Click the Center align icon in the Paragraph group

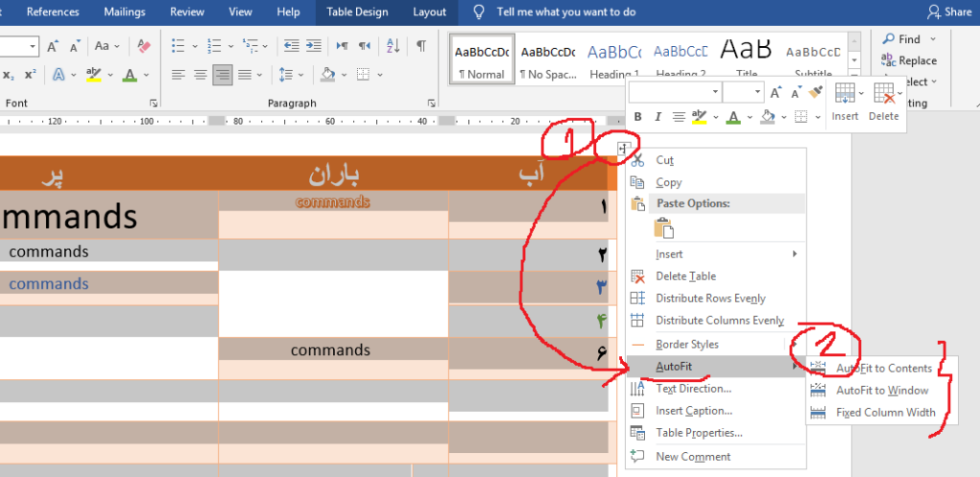(200, 75)
